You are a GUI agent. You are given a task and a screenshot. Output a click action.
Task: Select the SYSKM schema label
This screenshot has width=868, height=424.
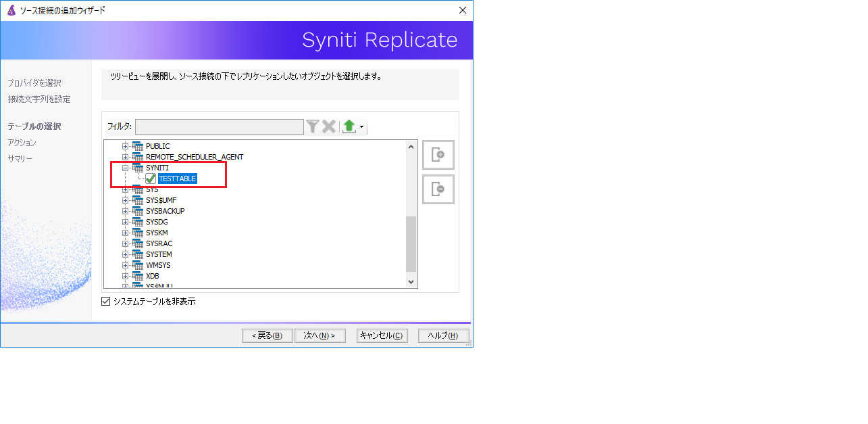tap(157, 233)
